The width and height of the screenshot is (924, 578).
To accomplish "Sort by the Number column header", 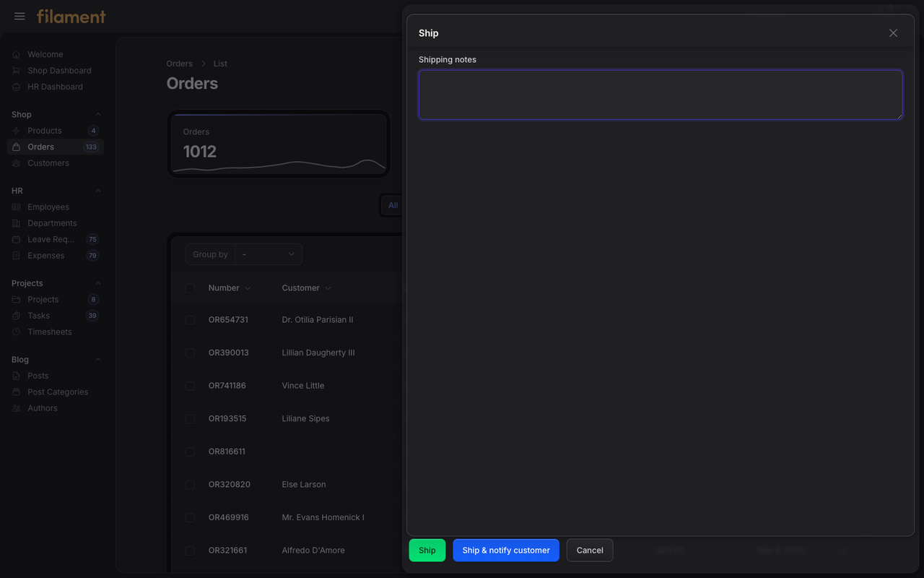I will pyautogui.click(x=230, y=288).
